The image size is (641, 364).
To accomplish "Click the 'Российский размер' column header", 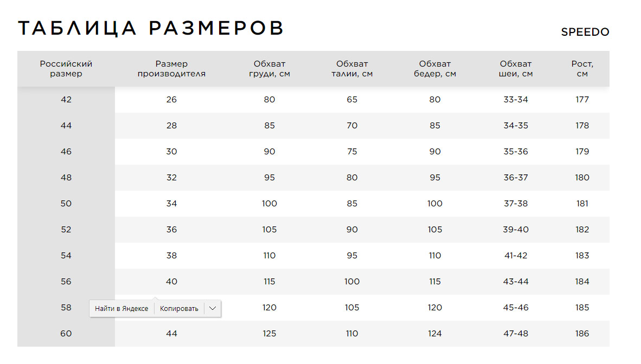I will [66, 69].
